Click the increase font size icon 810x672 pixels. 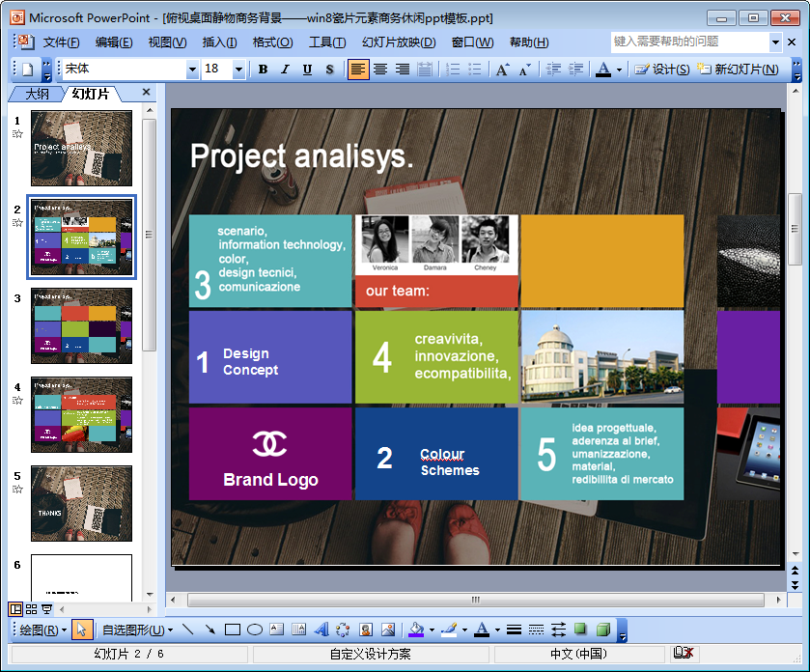502,70
